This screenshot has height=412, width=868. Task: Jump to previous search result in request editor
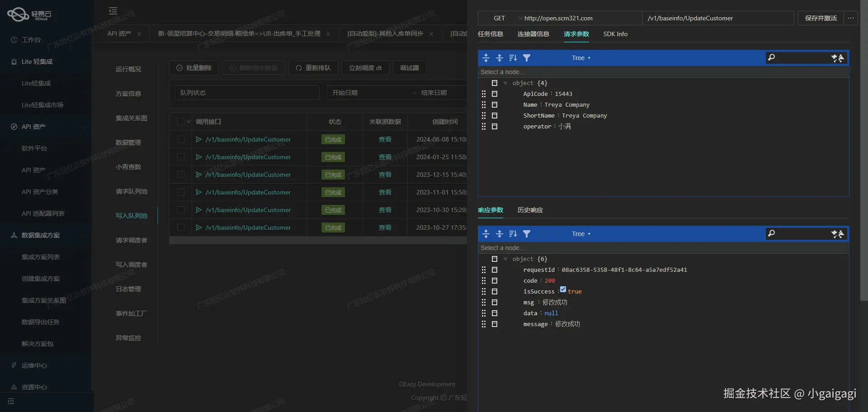(841, 58)
